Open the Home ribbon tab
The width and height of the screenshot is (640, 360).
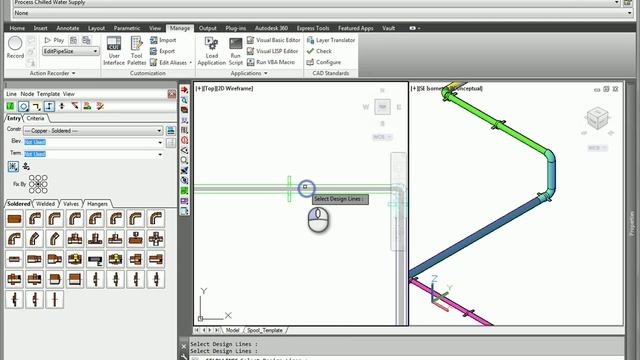tap(17, 28)
